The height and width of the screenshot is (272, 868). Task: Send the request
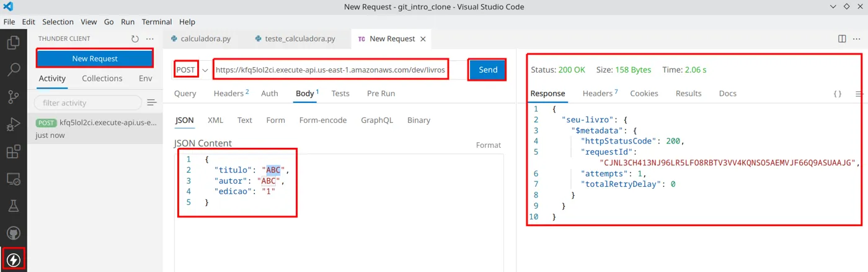click(x=488, y=70)
